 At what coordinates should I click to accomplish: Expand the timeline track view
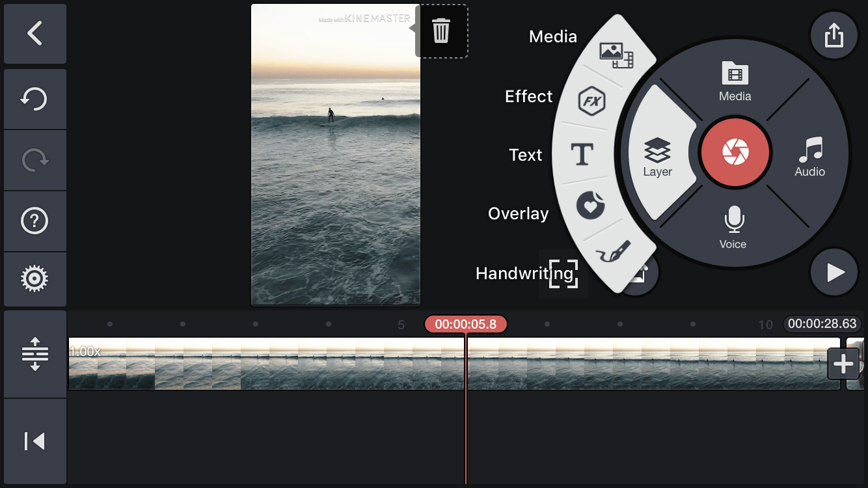(x=34, y=354)
